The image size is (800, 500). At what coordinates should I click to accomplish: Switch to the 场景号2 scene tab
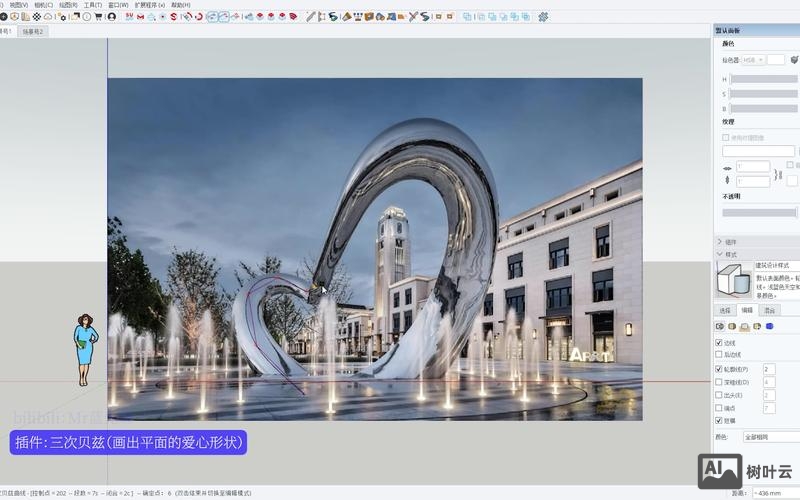coord(33,31)
